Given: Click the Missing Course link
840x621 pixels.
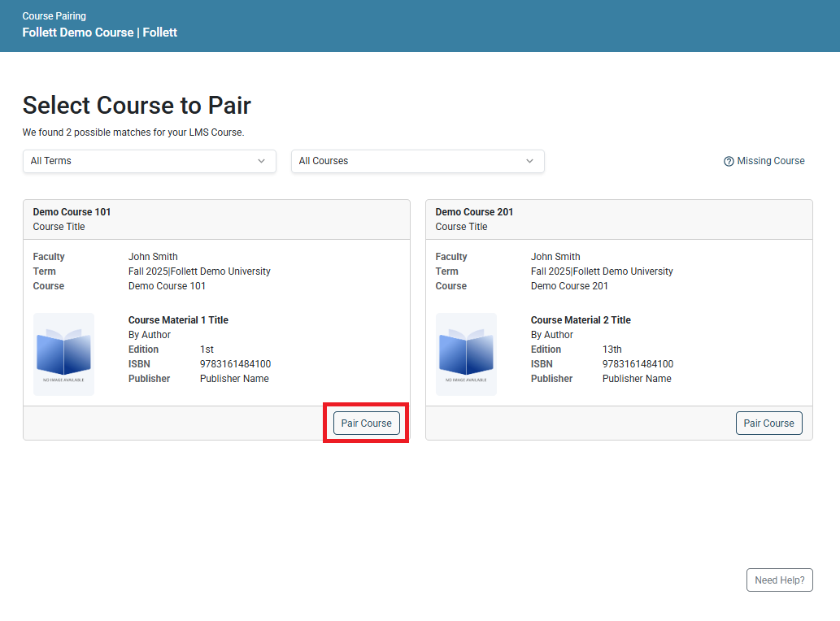Looking at the screenshot, I should pos(771,161).
